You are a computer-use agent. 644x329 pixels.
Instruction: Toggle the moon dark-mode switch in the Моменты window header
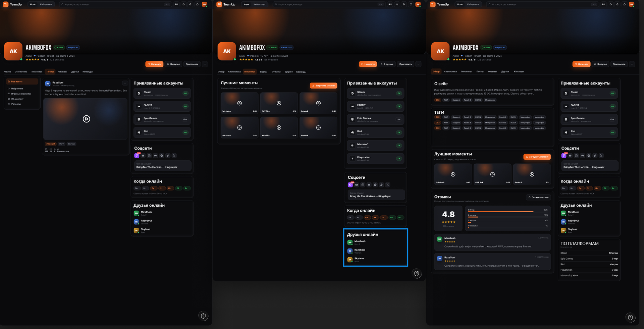397,4
